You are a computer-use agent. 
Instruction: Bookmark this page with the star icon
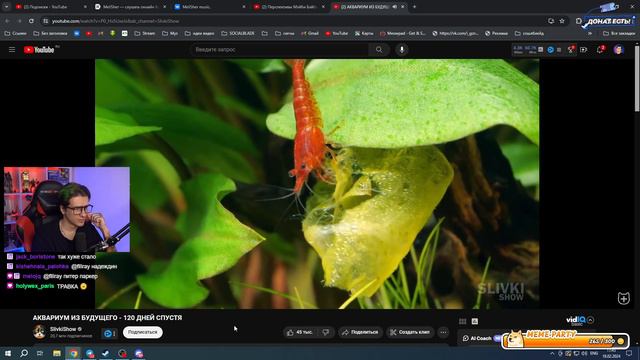(562, 21)
